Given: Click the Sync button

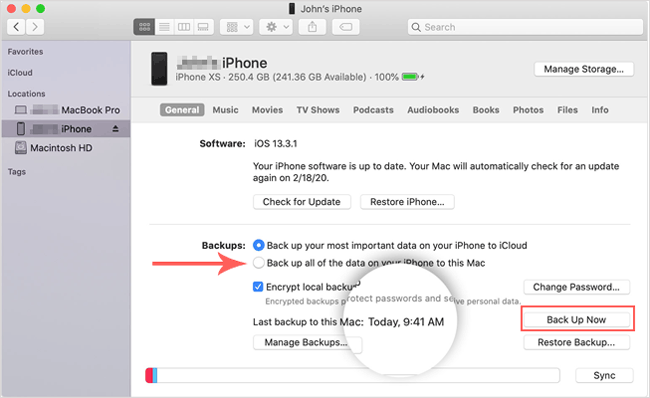Looking at the screenshot, I should (604, 375).
